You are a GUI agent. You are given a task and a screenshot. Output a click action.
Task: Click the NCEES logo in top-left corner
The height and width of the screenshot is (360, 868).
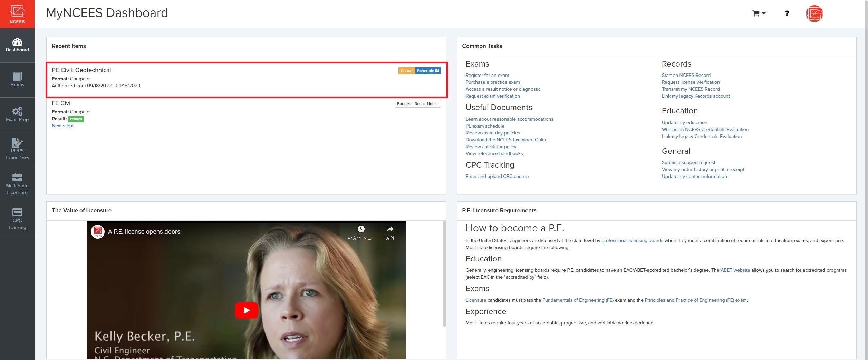coord(17,14)
